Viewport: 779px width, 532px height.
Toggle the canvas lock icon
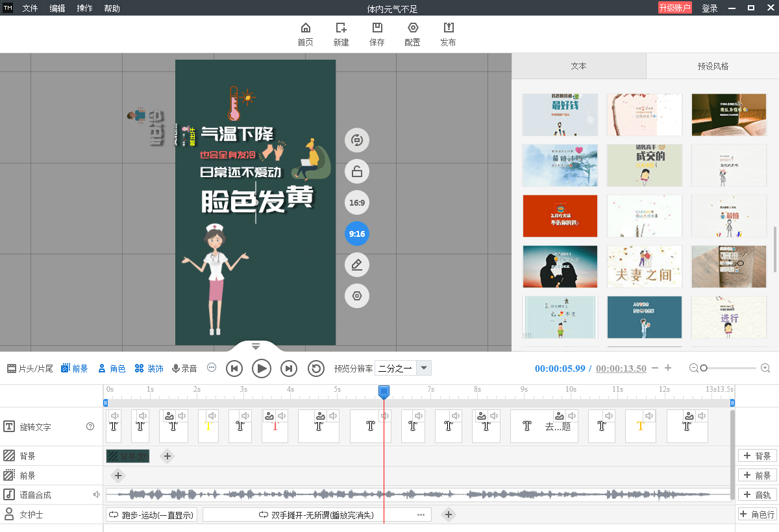356,171
